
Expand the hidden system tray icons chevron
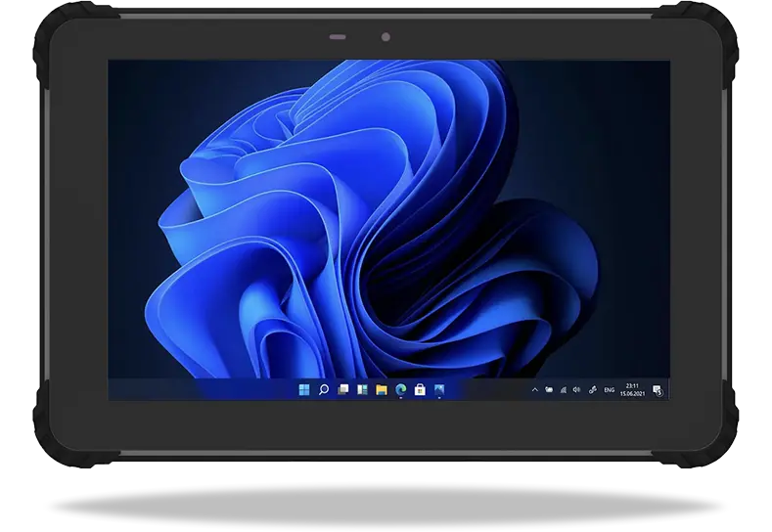click(x=534, y=390)
